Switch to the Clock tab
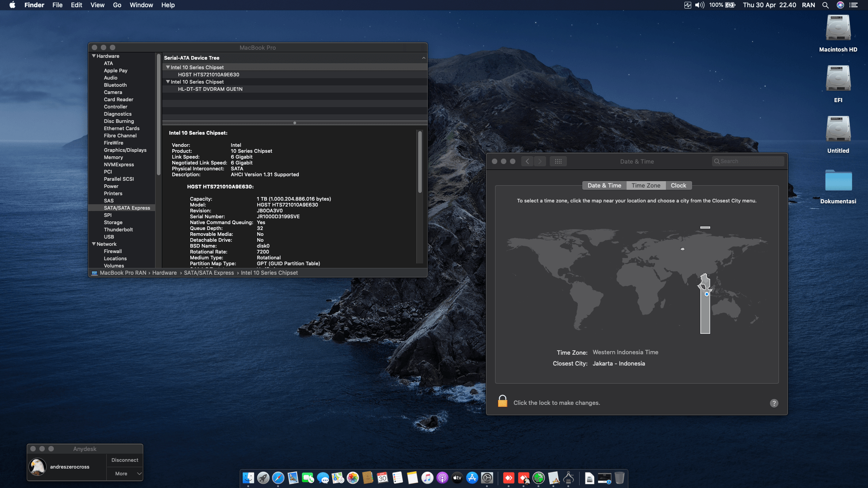The height and width of the screenshot is (488, 868). [x=678, y=186]
